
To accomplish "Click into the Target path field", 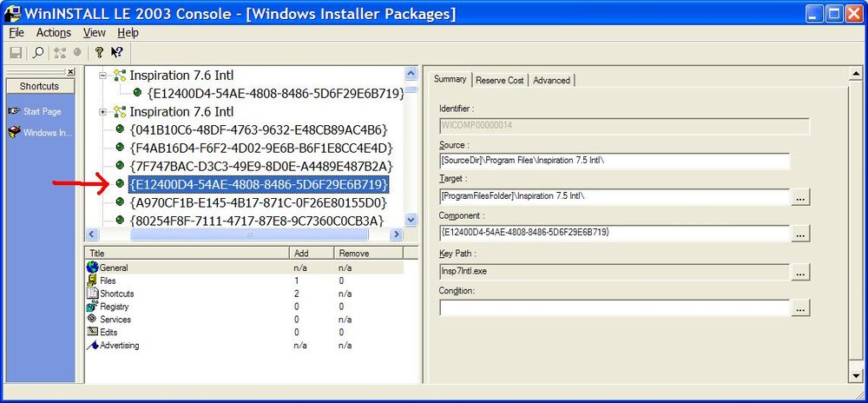I will click(x=615, y=197).
